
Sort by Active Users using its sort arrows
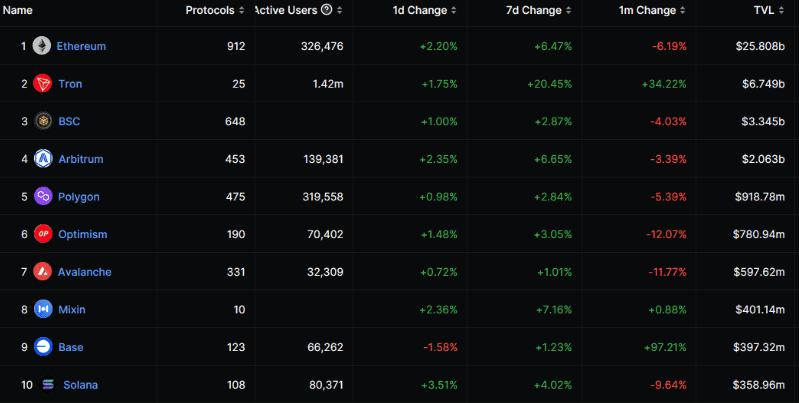point(339,10)
